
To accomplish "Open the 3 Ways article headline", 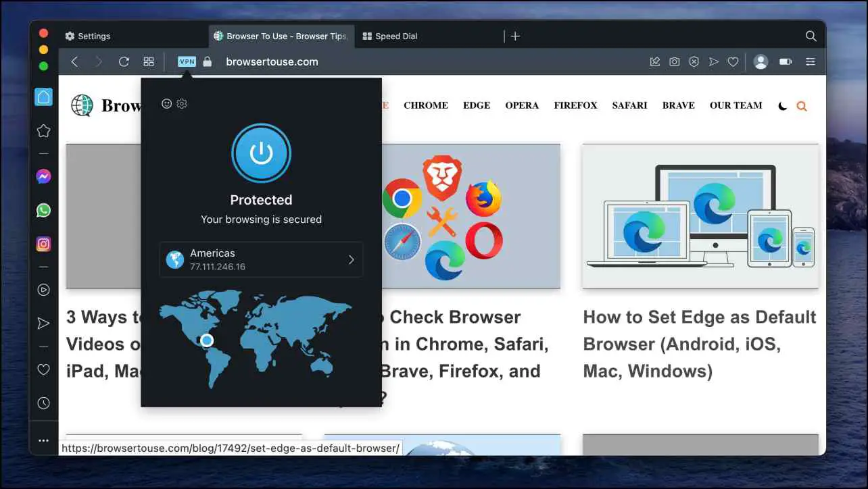I will pyautogui.click(x=103, y=344).
